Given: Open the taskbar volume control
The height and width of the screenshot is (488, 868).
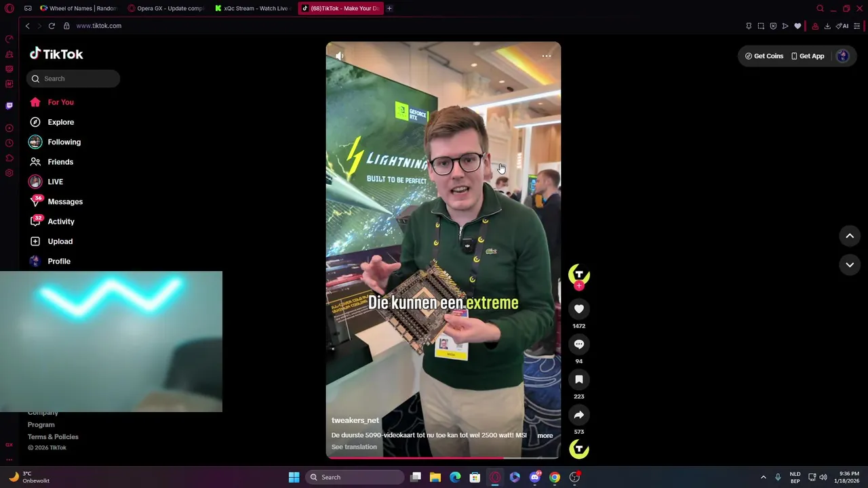Looking at the screenshot, I should point(823,477).
